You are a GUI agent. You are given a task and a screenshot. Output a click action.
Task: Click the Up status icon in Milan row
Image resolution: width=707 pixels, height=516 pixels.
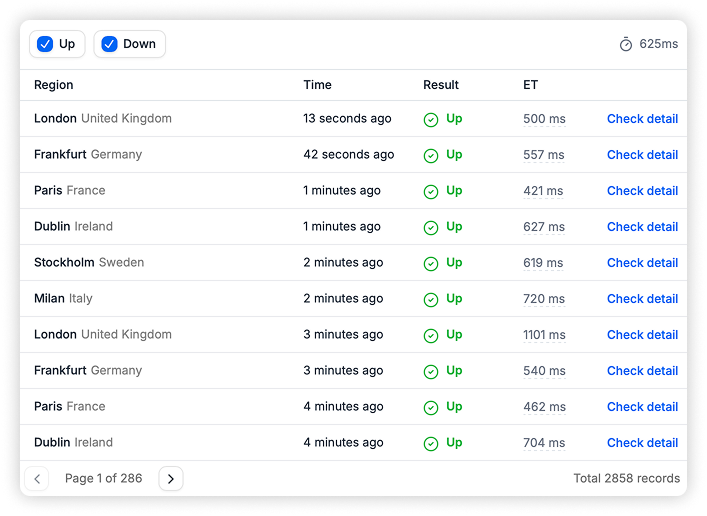pos(431,299)
